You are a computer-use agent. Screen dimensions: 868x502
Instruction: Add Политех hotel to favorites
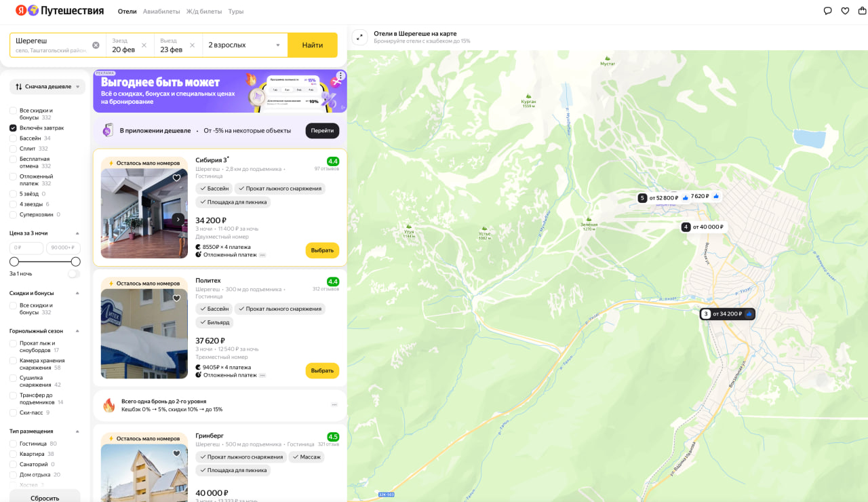coord(176,298)
